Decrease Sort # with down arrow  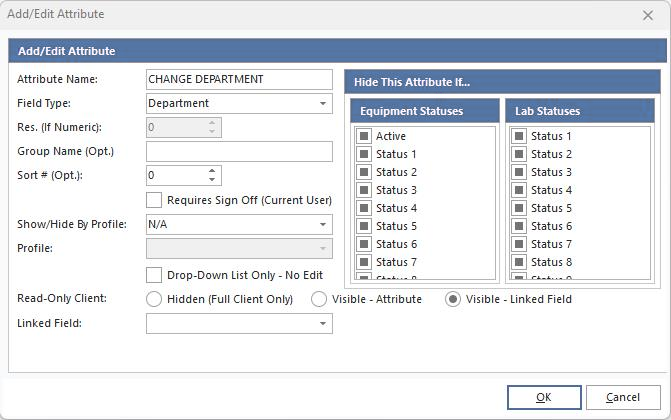212,180
